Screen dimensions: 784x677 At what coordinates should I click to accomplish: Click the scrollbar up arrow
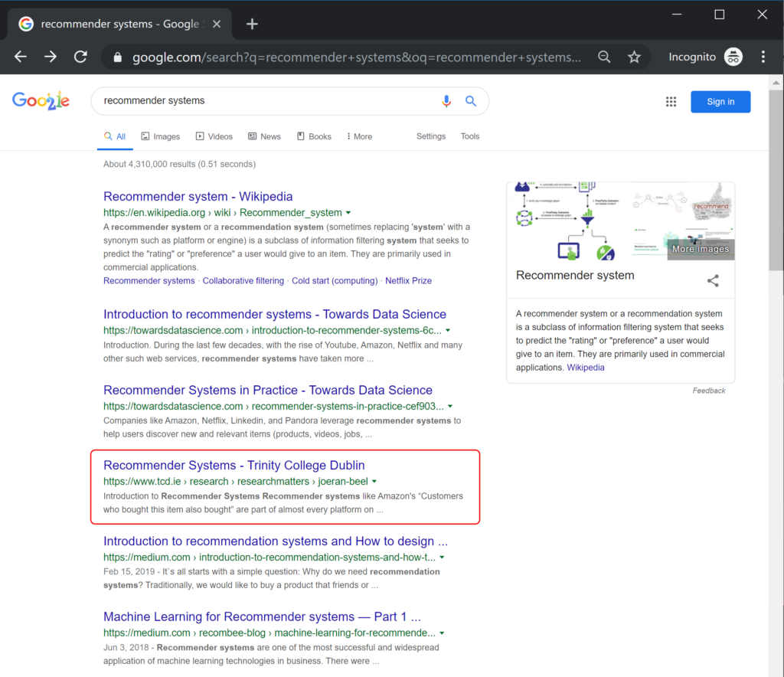776,83
